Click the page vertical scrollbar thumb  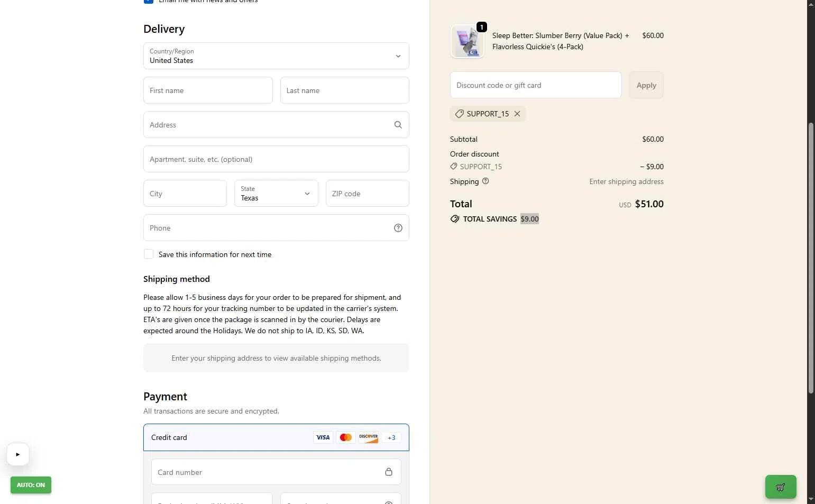(x=811, y=258)
